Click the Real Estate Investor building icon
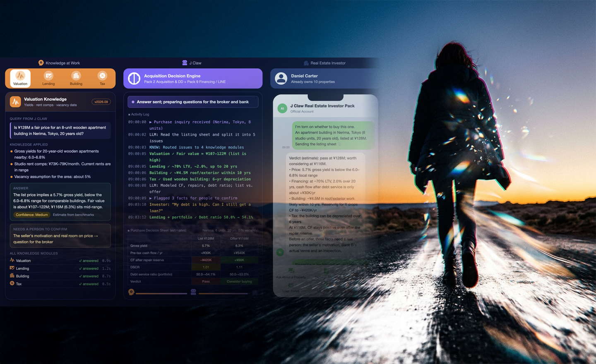596x364 pixels. (x=306, y=63)
